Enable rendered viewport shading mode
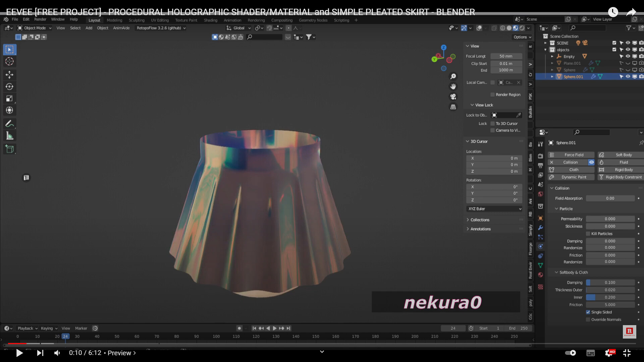The image size is (644, 362). (x=522, y=28)
